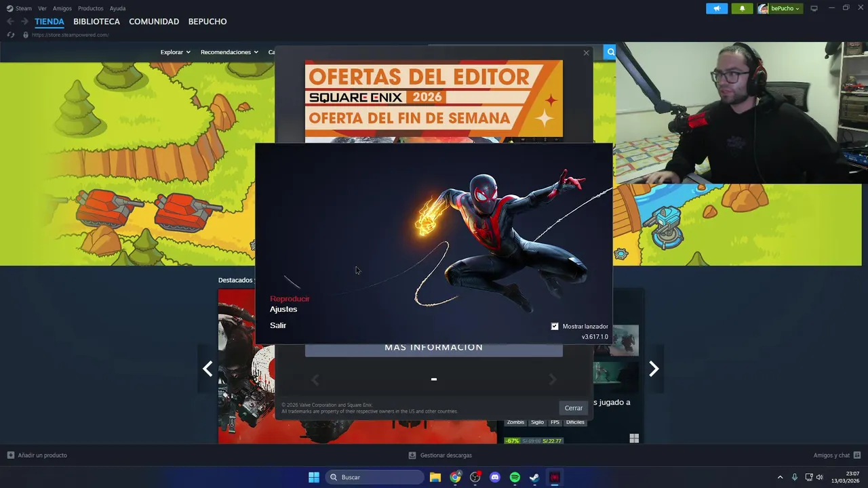Go forward with Steam's forward arrow
This screenshot has width=868, height=488.
[x=24, y=22]
